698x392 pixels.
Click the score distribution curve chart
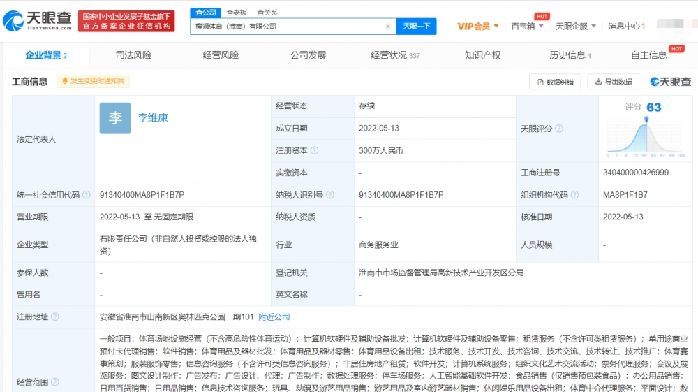coord(646,137)
